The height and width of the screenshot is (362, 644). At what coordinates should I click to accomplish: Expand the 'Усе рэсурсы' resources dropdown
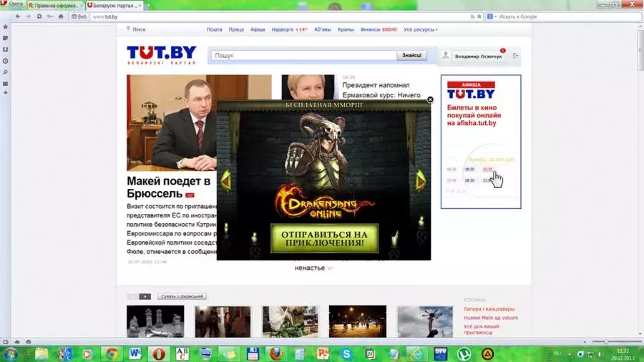click(420, 29)
